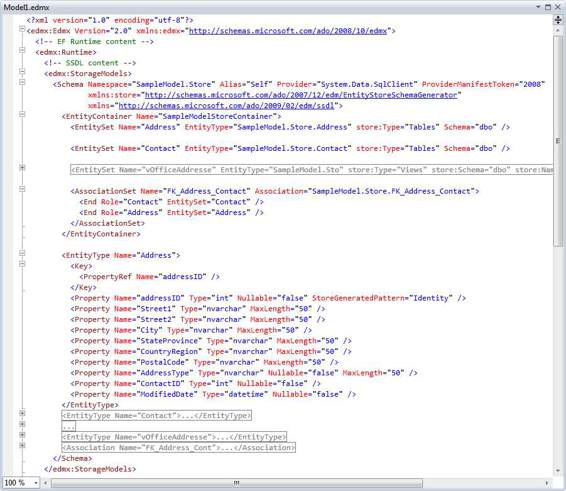Screen dimensions: 566x491
Task: Collapse the EntityType Address element
Action: (x=22, y=253)
